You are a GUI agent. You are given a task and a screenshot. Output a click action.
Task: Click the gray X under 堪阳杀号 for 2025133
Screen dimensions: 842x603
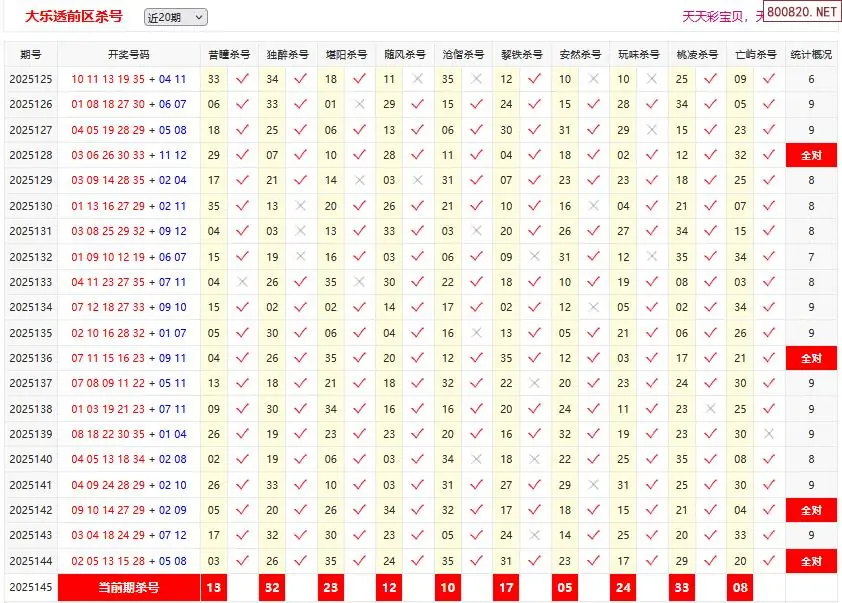pos(359,282)
